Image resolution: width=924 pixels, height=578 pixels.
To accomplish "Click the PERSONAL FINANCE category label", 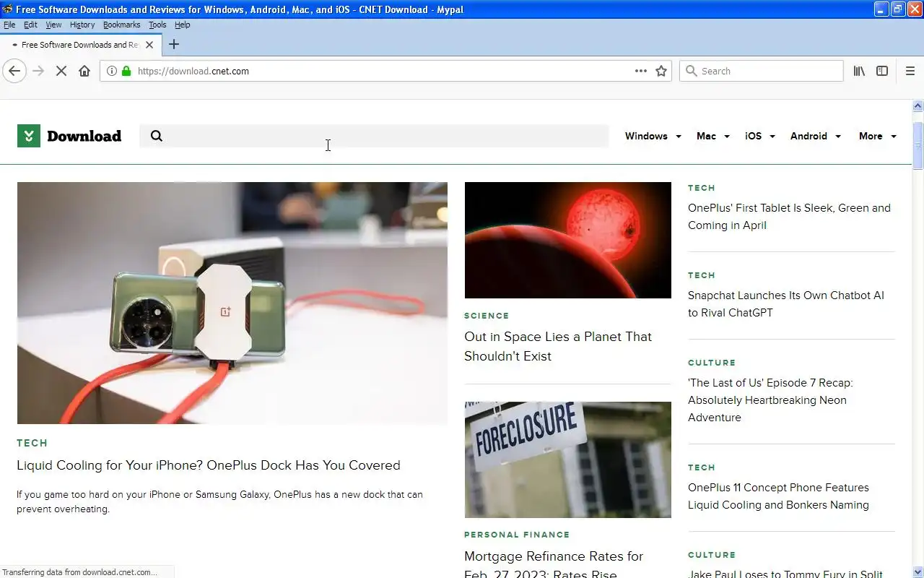I will coord(517,535).
